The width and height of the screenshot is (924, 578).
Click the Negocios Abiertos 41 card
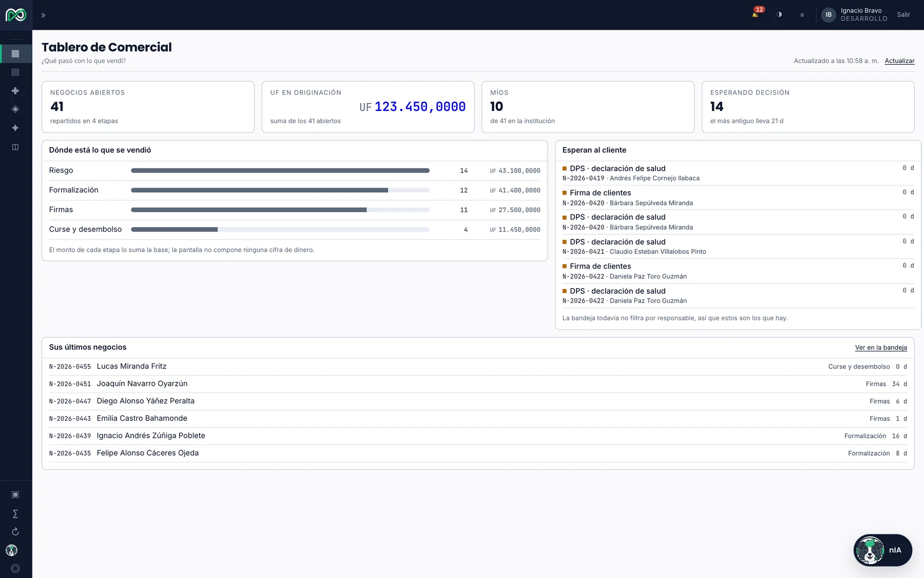(148, 107)
